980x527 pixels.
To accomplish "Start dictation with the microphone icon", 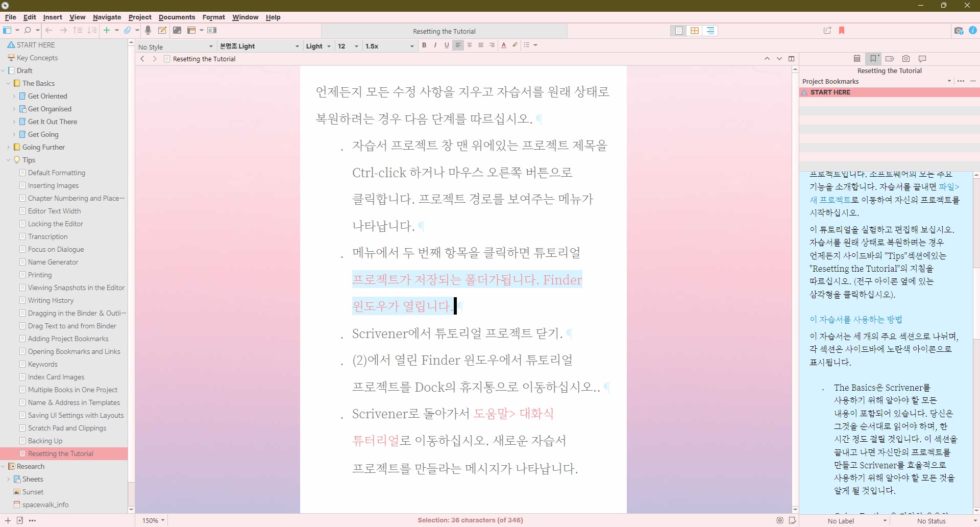I will (x=148, y=31).
